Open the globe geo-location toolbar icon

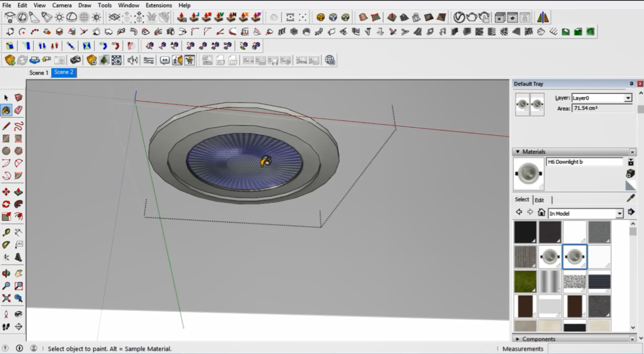coord(330,60)
